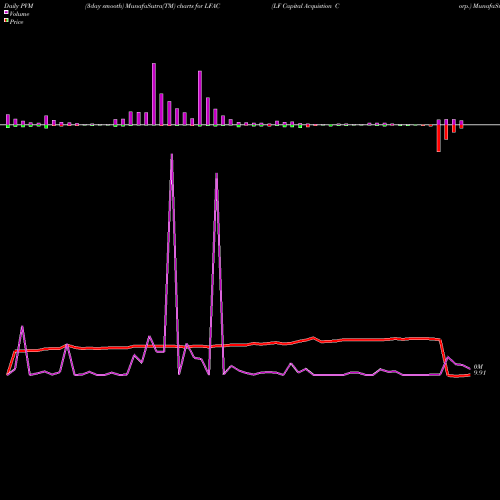
Task: Click the tallest magenta volume bar
Action: 154,94
